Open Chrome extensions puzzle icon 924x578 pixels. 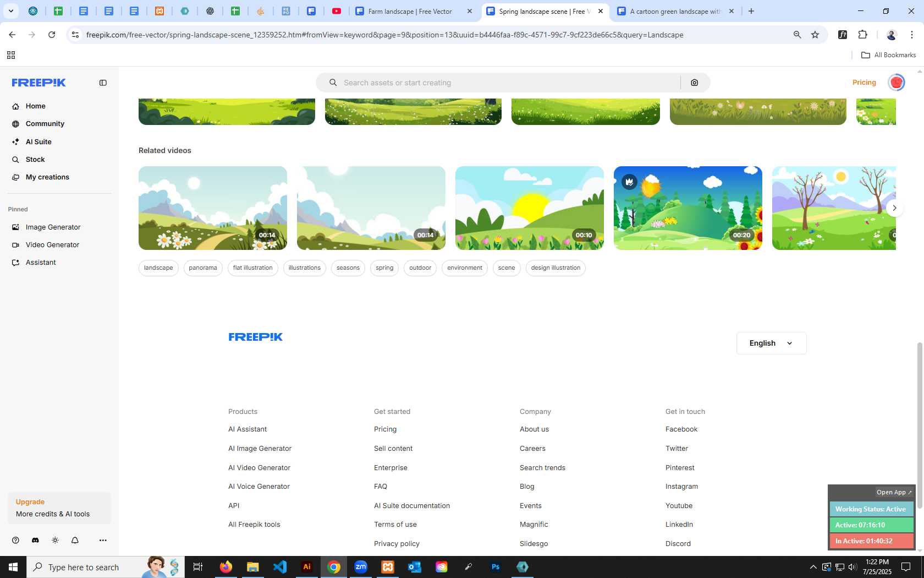(862, 35)
